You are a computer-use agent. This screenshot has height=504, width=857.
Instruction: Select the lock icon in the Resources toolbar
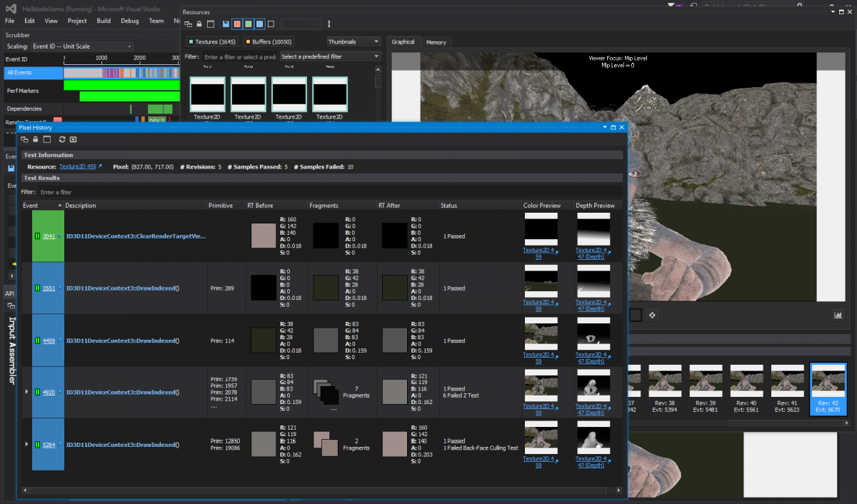pos(199,24)
